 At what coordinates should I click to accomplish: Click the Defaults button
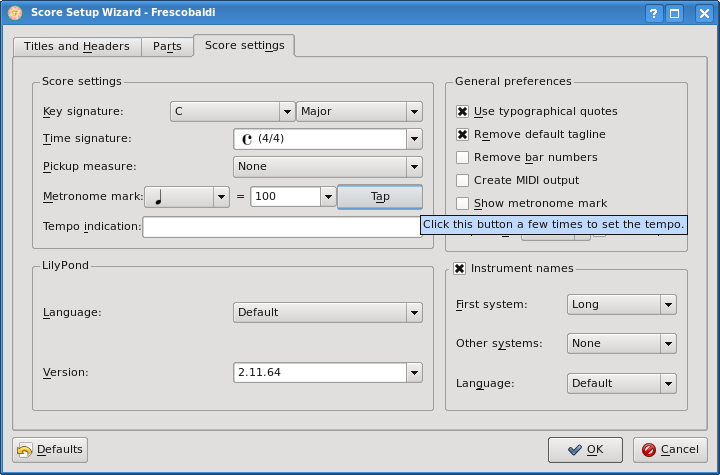coord(50,450)
